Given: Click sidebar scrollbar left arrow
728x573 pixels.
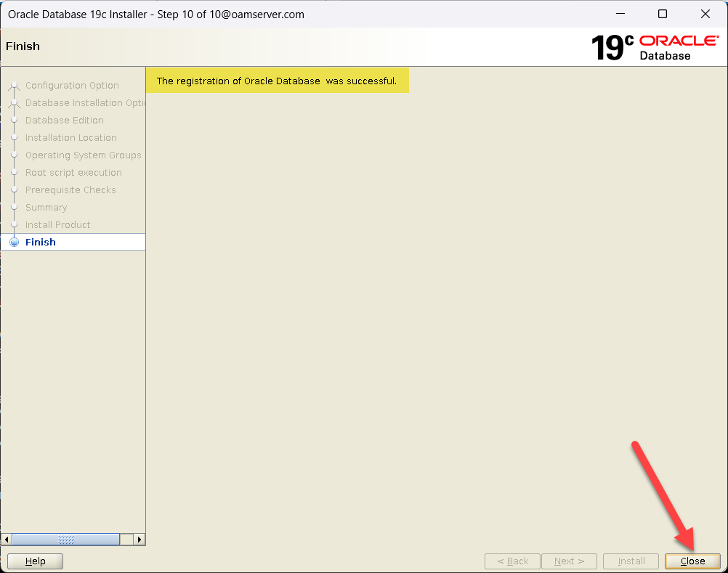Looking at the screenshot, I should pyautogui.click(x=7, y=540).
